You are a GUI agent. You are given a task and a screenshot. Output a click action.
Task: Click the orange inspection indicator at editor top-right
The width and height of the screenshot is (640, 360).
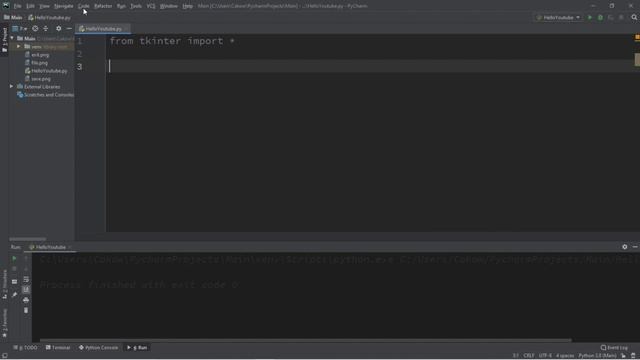[x=637, y=38]
